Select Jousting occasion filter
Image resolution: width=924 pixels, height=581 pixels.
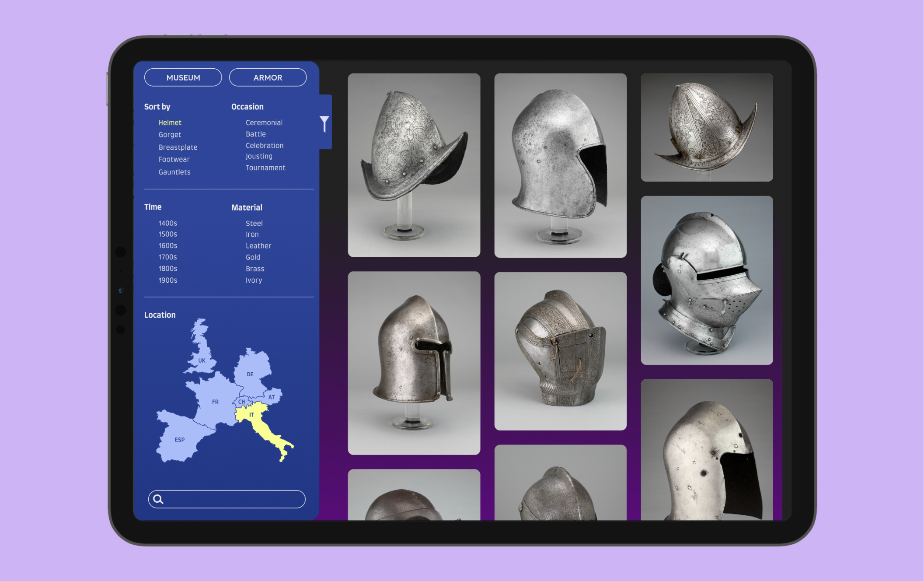259,156
